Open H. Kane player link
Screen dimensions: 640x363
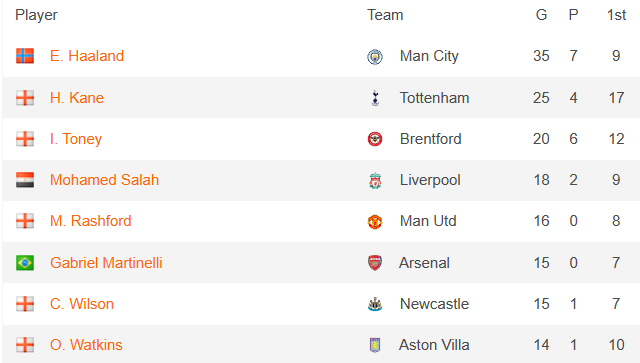77,98
